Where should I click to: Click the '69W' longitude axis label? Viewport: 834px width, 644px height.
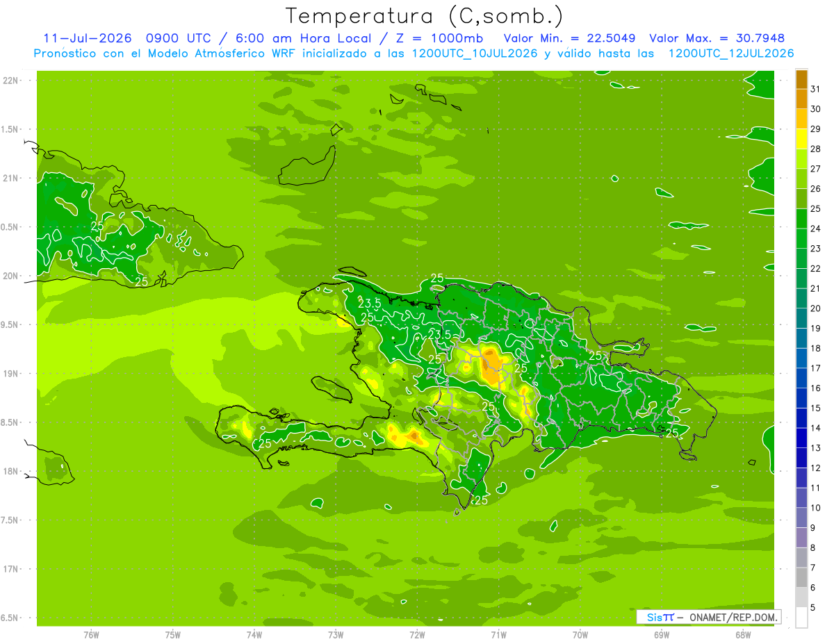(x=661, y=635)
